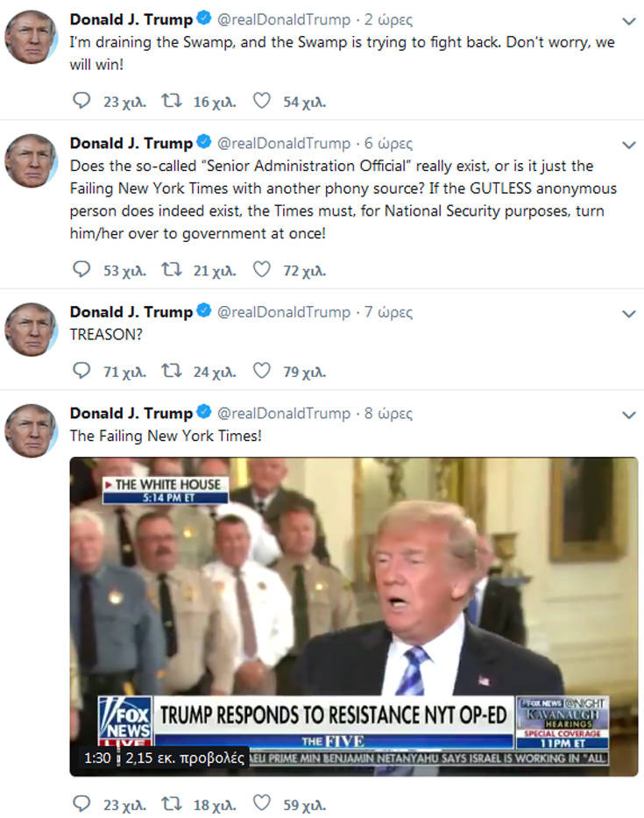Like the 'Senior Administration Official' tweet
The width and height of the screenshot is (644, 818).
(262, 270)
